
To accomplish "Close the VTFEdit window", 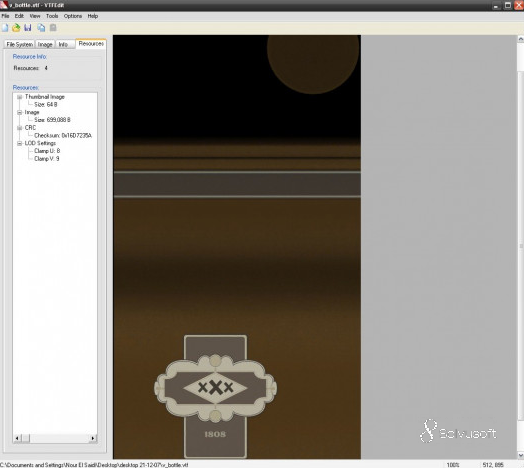I will coord(519,5).
